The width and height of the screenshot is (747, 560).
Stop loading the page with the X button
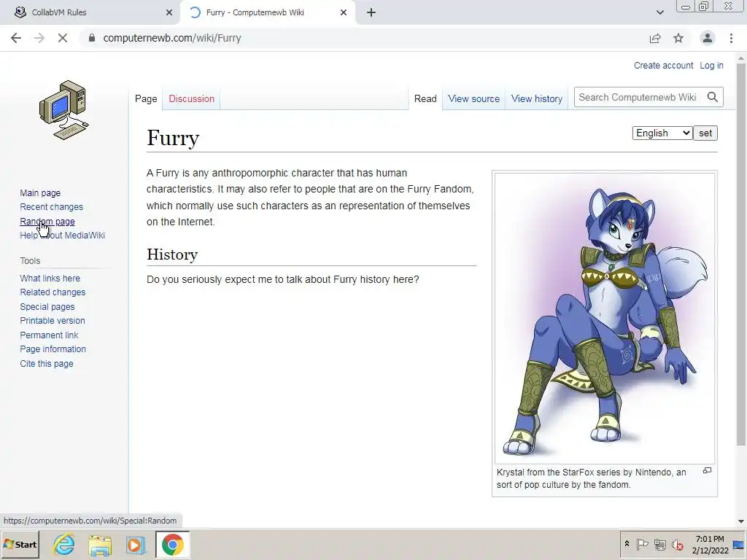pyautogui.click(x=63, y=38)
